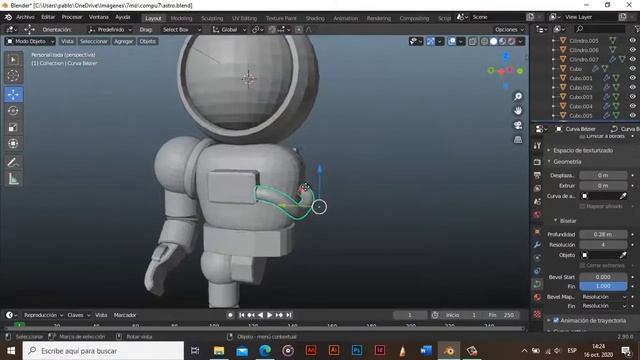Screen dimensions: 640x360
Task: Open the Modifiers wrench properties tab
Action: (x=537, y=244)
